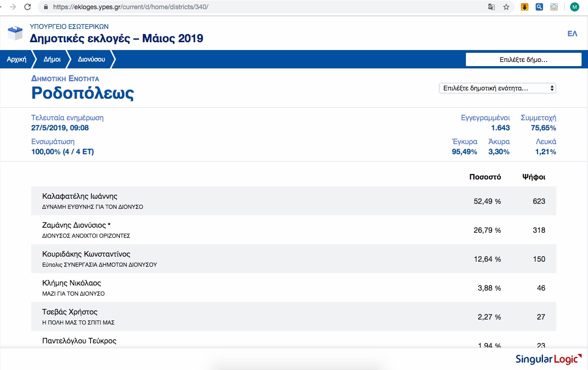Click the 150 votes value
This screenshot has height=370, width=588.
[539, 259]
